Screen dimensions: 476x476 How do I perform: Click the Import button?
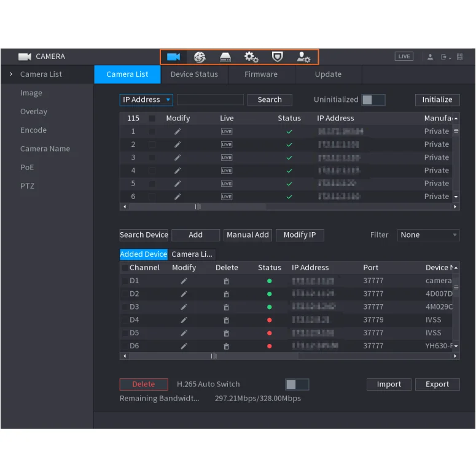click(389, 384)
